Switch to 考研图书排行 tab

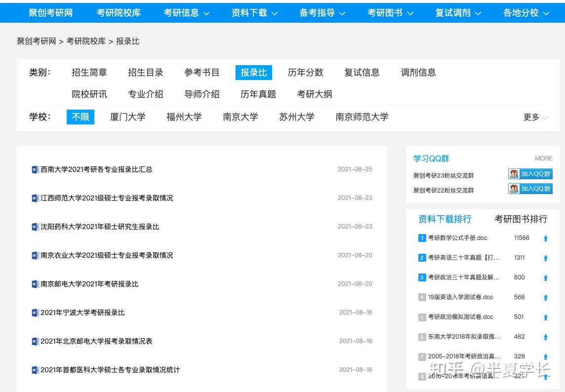click(x=521, y=219)
